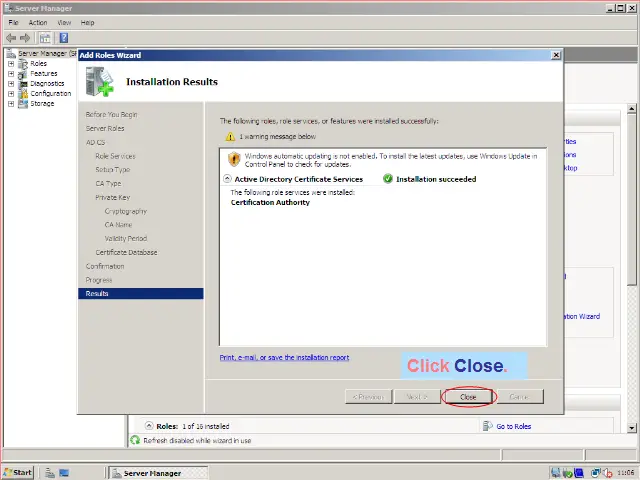Click the Help toolbar icon
The width and height of the screenshot is (640, 480).
tap(63, 37)
